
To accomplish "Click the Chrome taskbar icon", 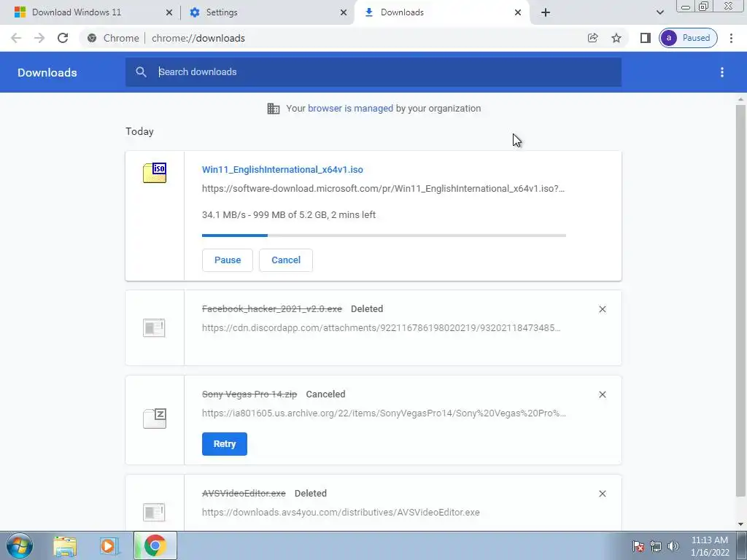I will tap(155, 545).
